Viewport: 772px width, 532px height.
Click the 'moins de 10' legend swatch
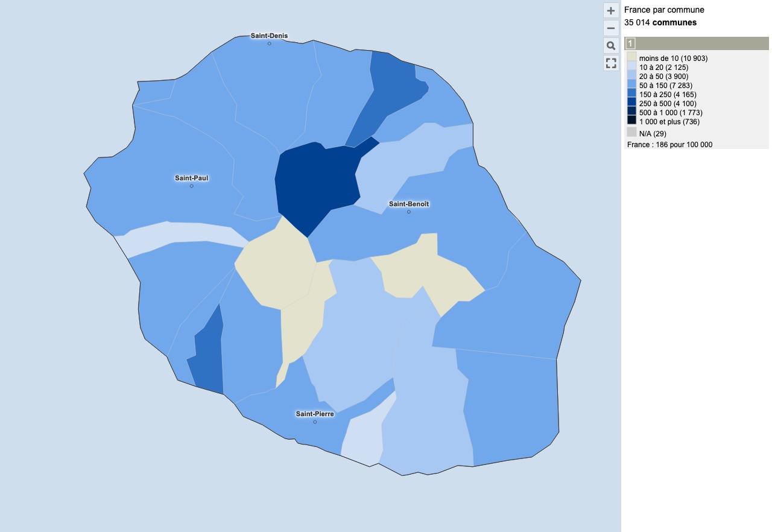click(631, 58)
